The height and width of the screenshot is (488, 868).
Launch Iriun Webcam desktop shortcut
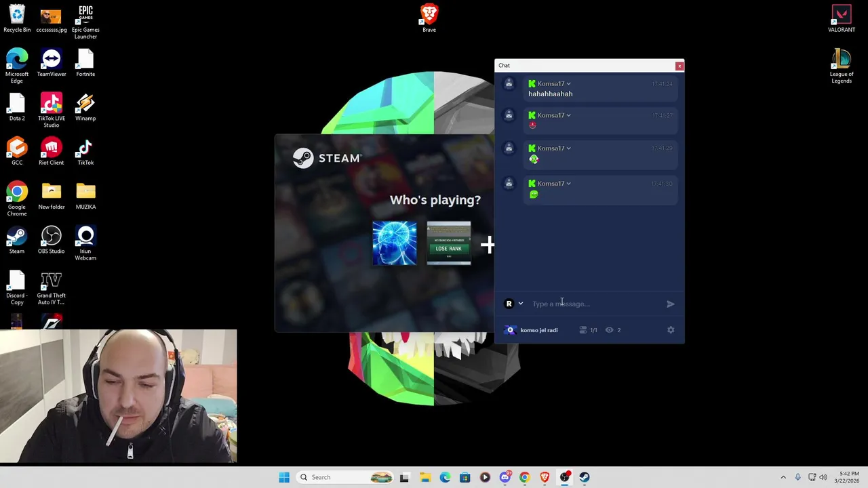(85, 243)
